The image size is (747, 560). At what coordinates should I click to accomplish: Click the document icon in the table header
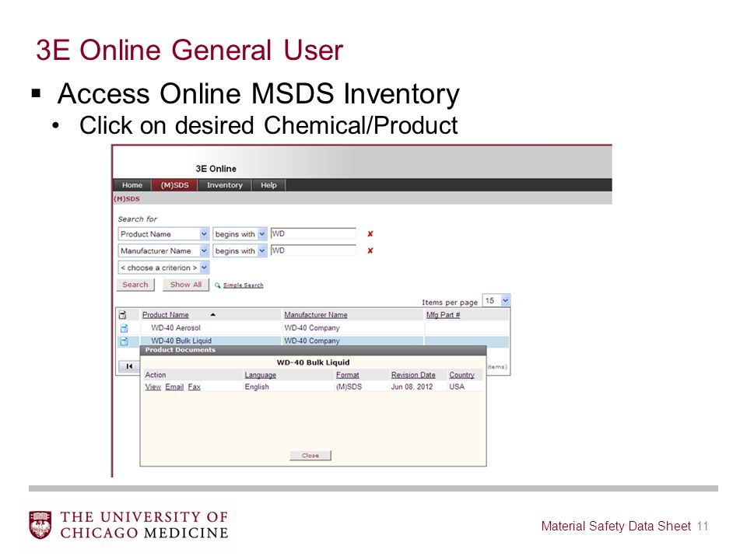coord(123,315)
